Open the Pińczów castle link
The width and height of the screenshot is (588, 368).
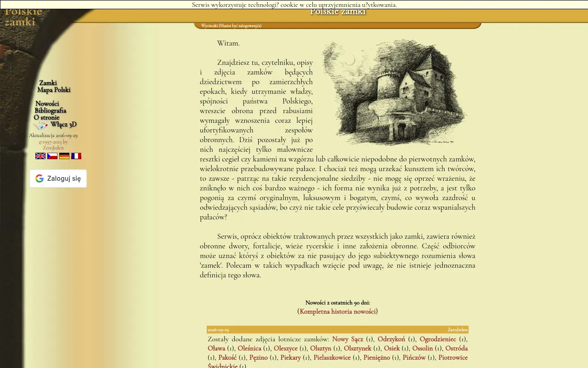tap(414, 357)
